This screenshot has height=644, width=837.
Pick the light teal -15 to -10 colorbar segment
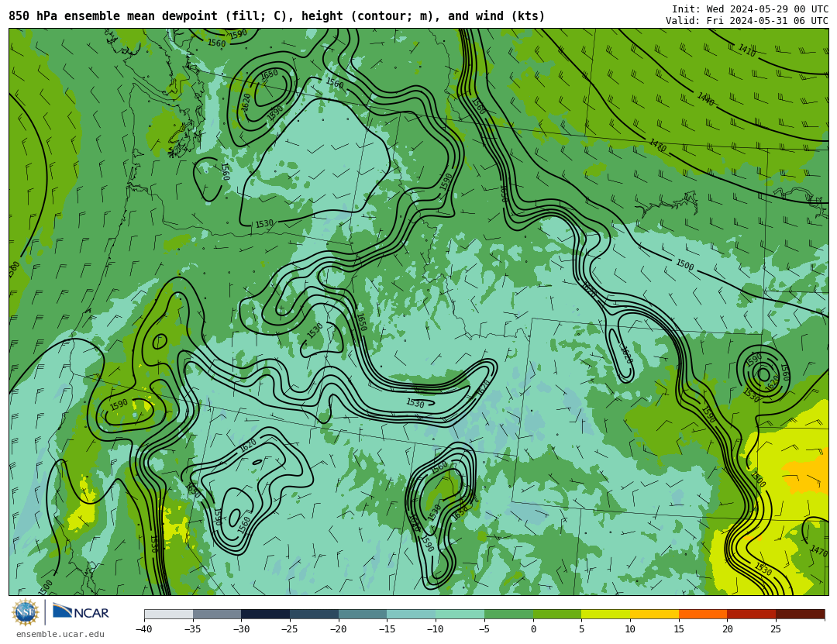pos(412,615)
